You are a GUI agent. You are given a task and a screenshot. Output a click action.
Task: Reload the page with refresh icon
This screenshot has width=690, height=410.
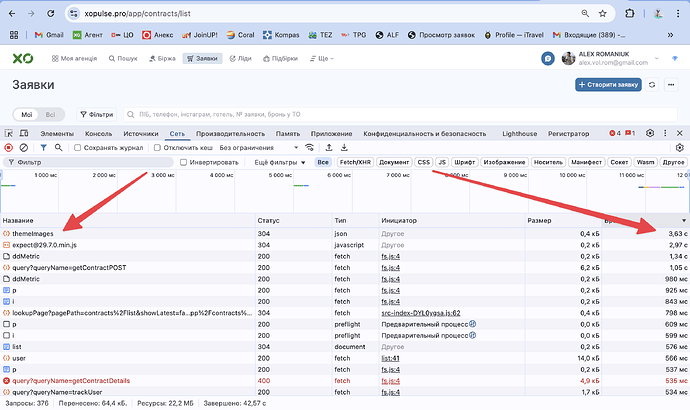click(x=51, y=14)
